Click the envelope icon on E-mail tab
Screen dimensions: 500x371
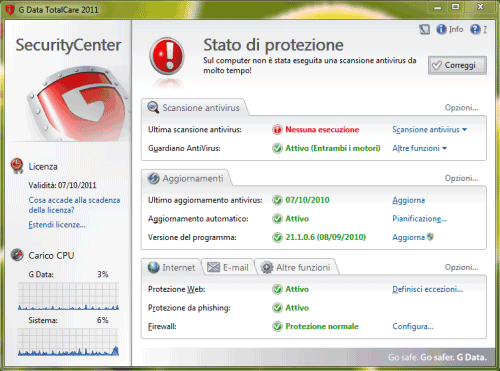[x=213, y=267]
